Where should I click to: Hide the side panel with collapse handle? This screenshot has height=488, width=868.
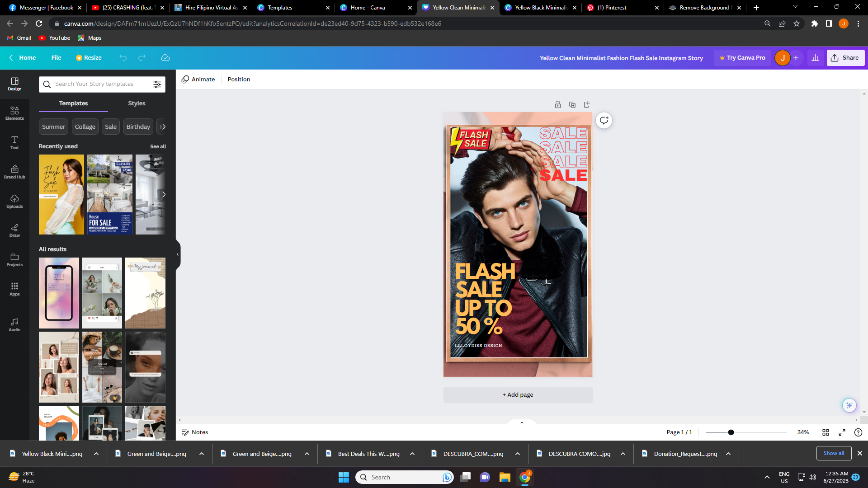pyautogui.click(x=178, y=254)
